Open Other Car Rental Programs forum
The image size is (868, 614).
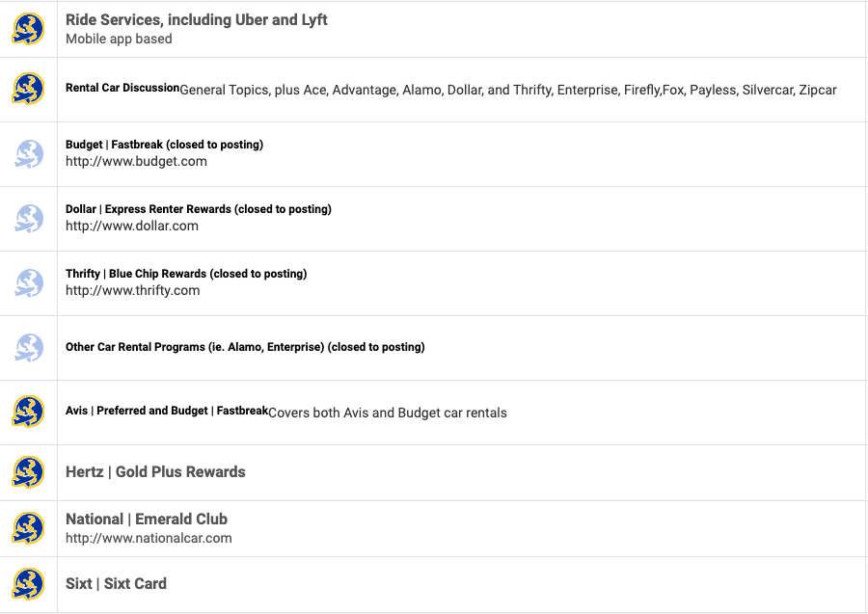[x=245, y=347]
